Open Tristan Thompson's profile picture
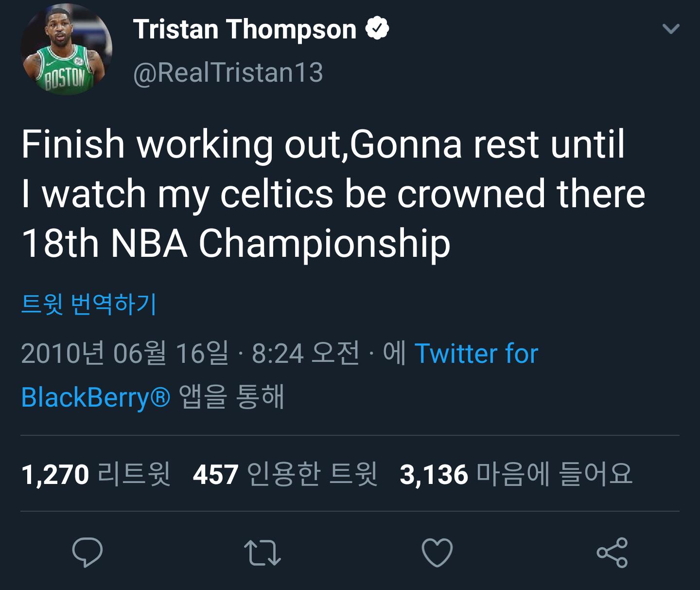Screen dimensions: 700x590 (67, 51)
